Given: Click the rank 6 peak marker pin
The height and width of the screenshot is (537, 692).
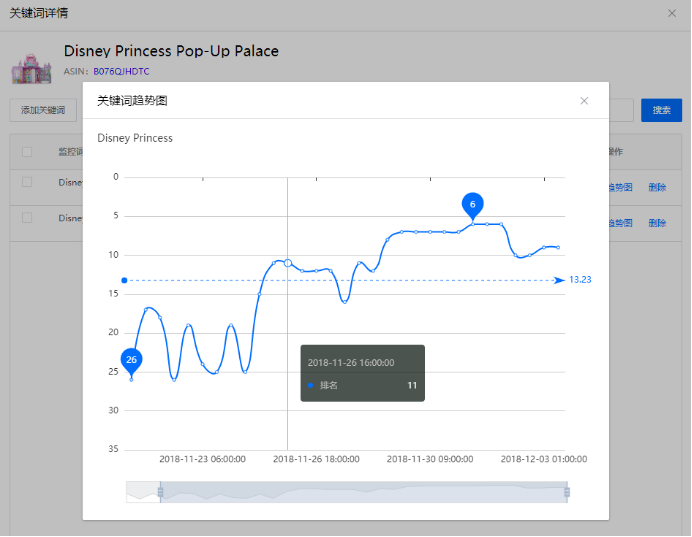Looking at the screenshot, I should [x=473, y=204].
